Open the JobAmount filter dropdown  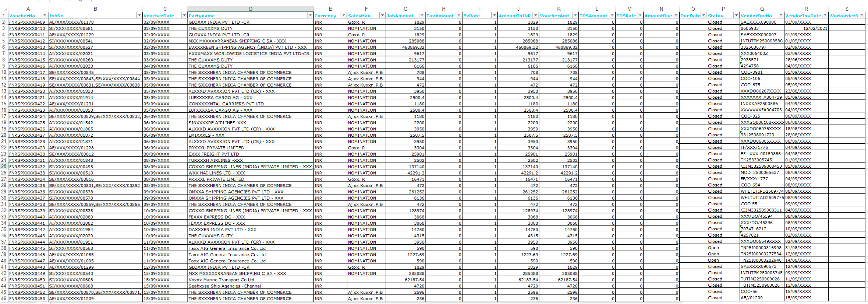[x=422, y=15]
